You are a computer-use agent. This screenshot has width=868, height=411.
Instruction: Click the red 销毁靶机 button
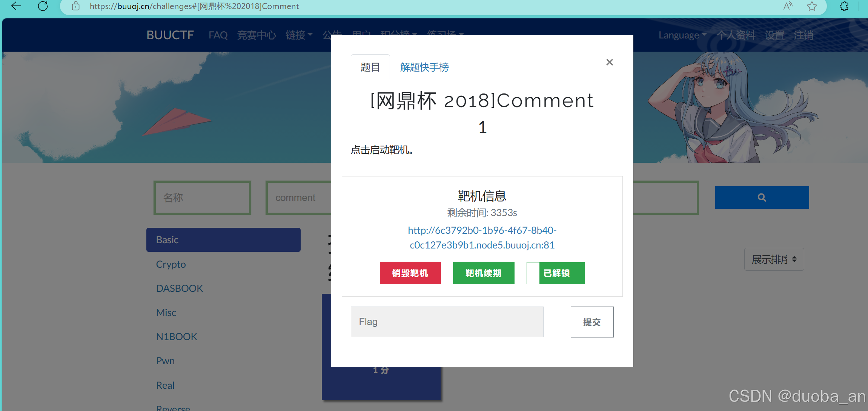point(410,273)
